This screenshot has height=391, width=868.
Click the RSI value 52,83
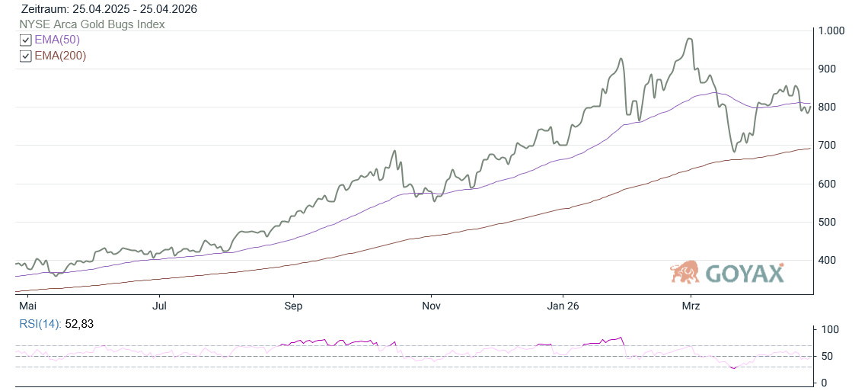(80, 324)
